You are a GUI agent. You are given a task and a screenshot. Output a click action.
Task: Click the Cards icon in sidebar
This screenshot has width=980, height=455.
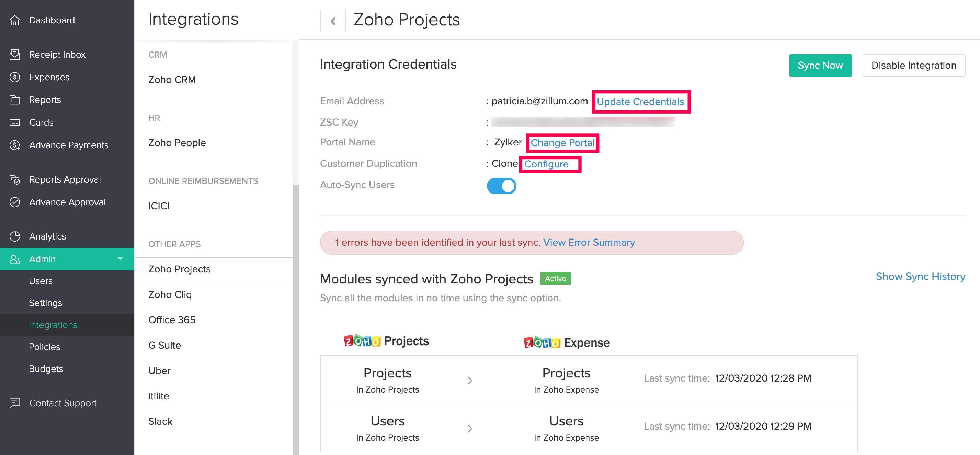(15, 122)
